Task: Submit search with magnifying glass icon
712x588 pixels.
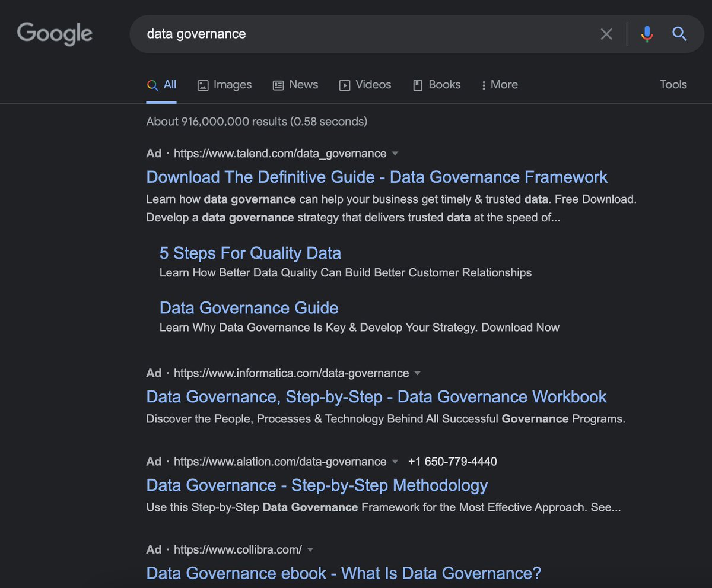Action: [679, 34]
